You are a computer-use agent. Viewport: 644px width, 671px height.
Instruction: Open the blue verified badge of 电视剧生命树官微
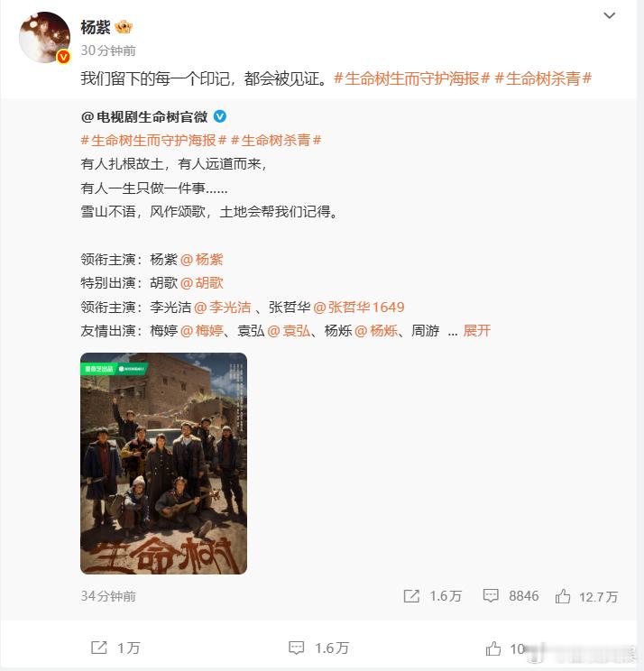(220, 116)
